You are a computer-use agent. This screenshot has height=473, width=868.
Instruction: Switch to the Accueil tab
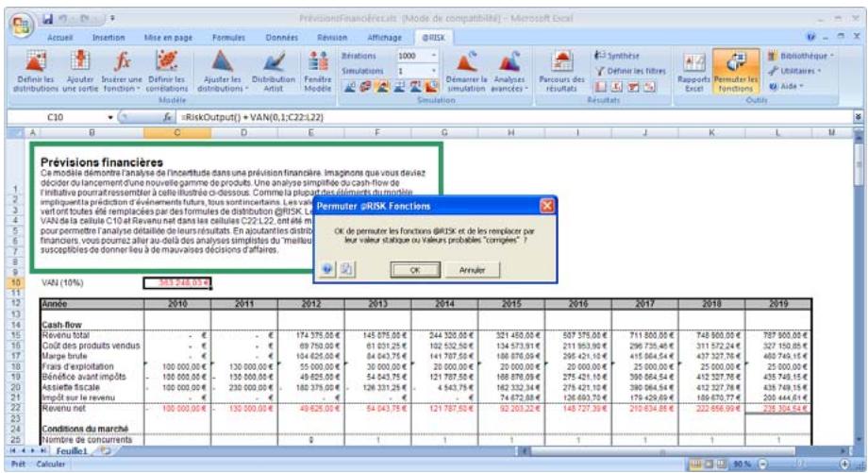(x=59, y=38)
